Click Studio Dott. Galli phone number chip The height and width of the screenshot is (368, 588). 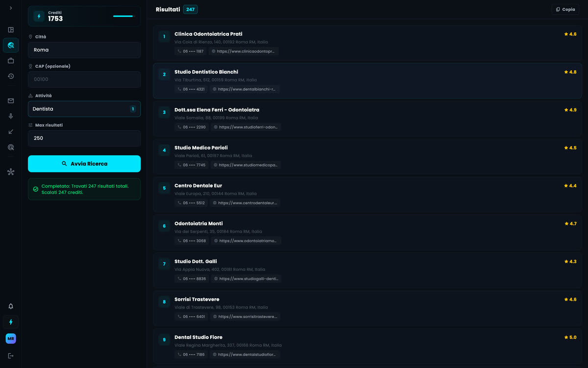tap(192, 279)
